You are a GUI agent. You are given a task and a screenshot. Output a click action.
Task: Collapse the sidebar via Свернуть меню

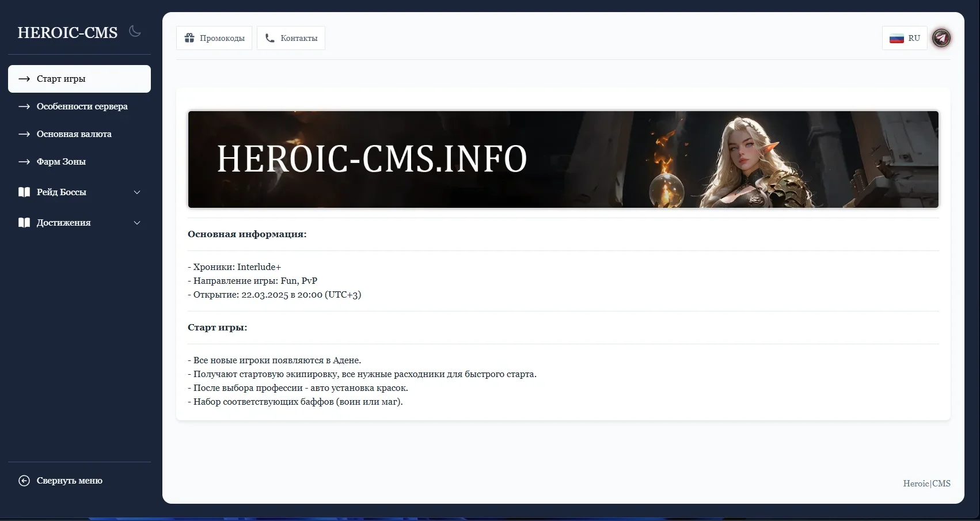pos(79,481)
